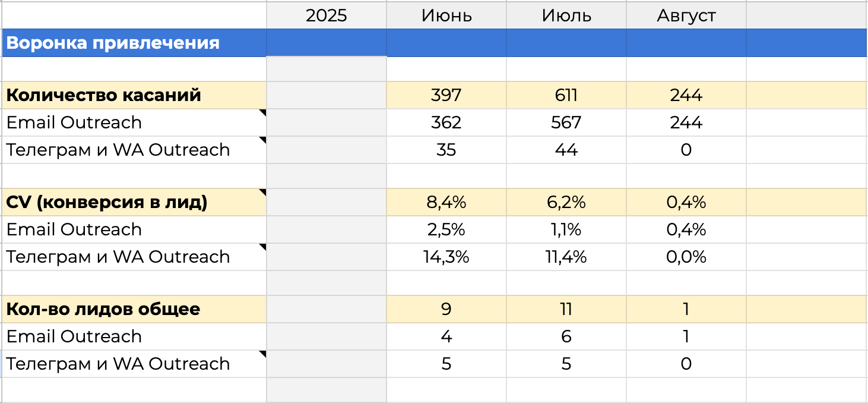Select the Email Outreach cell showing 362
The height and width of the screenshot is (403, 868).
click(446, 122)
